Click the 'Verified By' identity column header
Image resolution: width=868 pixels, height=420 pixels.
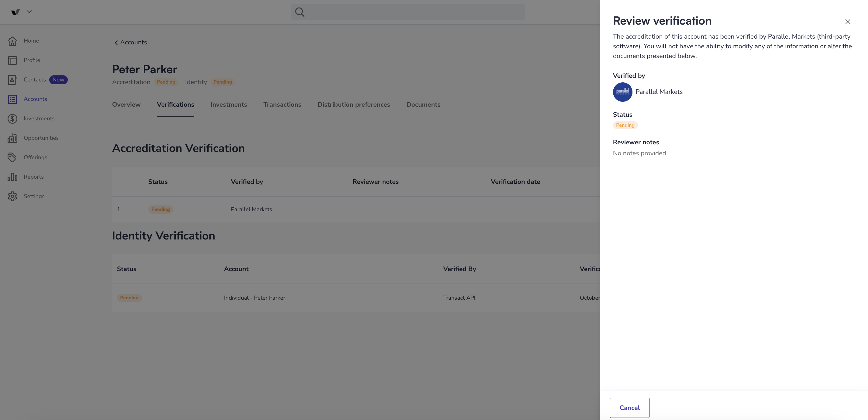point(459,269)
